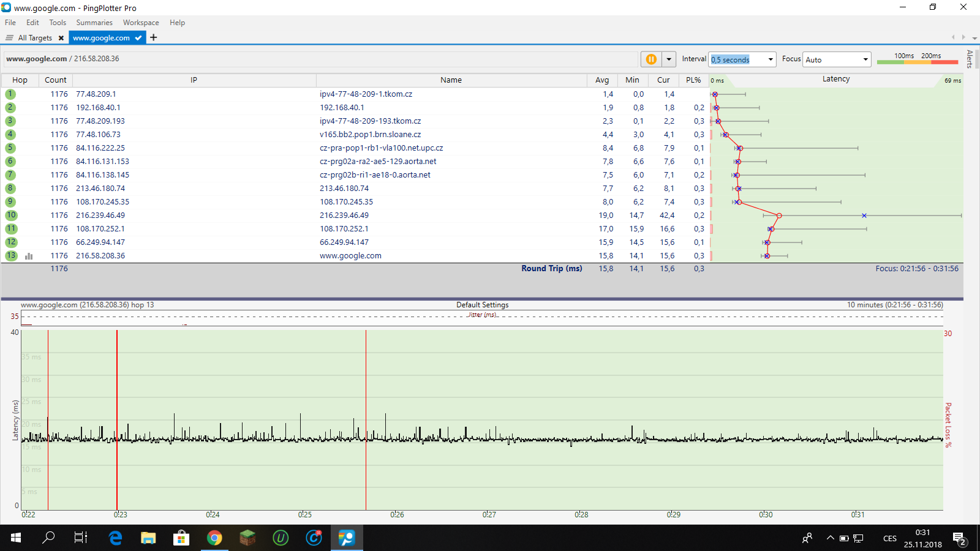
Task: Expand the vertical Alerts panel
Action: click(970, 59)
